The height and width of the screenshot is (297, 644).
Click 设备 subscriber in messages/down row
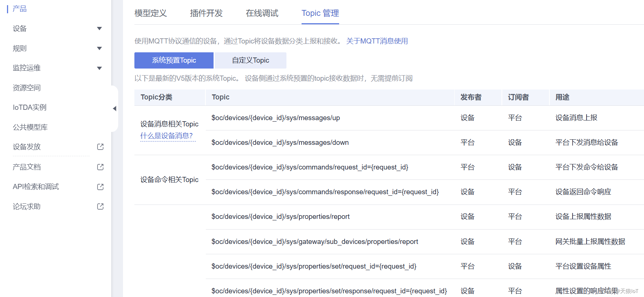[515, 143]
